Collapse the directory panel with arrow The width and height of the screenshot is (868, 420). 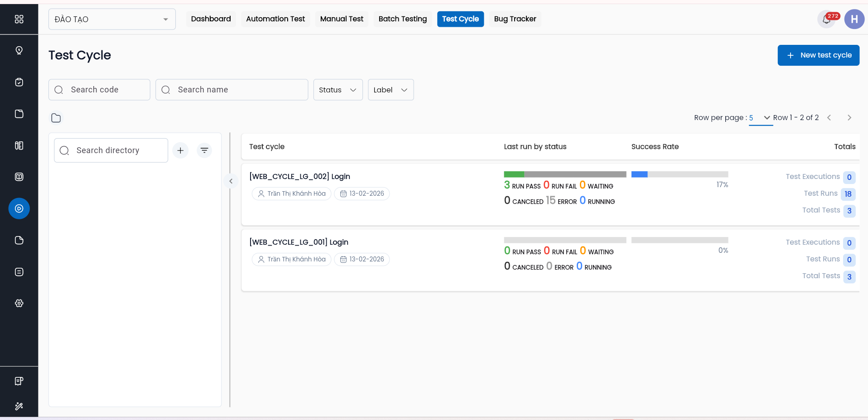[x=231, y=181]
